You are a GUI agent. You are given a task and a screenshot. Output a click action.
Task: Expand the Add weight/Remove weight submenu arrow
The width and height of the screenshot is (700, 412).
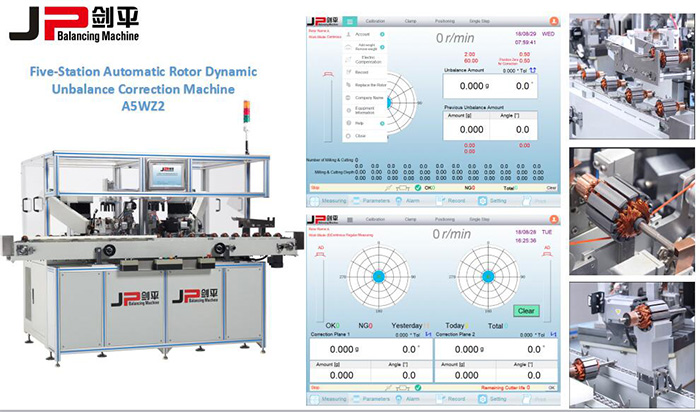(x=382, y=47)
